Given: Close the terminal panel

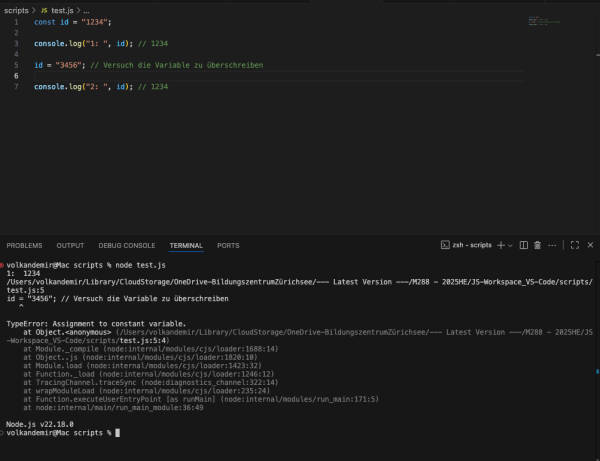Looking at the screenshot, I should click(590, 245).
